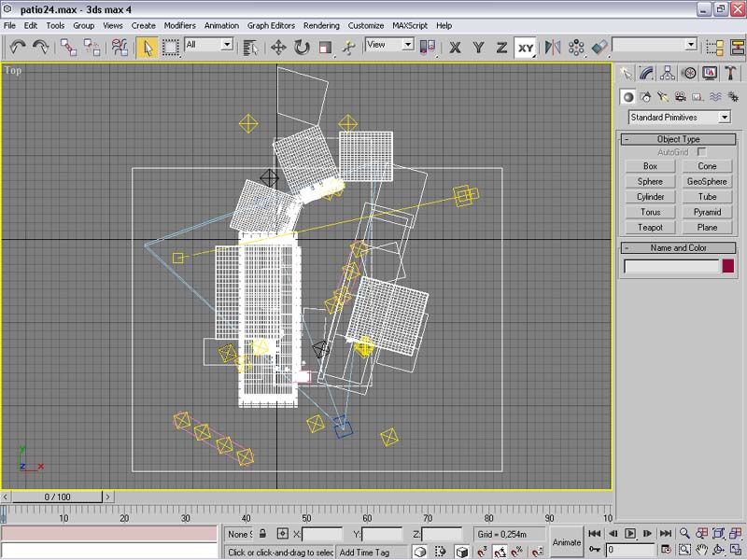The width and height of the screenshot is (747, 560).
Task: Toggle the Animate button
Action: pos(567,542)
